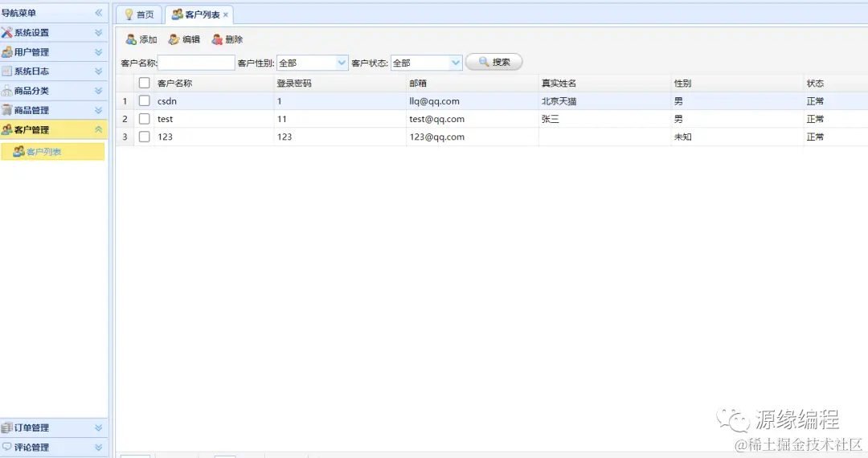868x458 pixels.
Task: Open 系统设置 menu section
Action: click(x=54, y=33)
